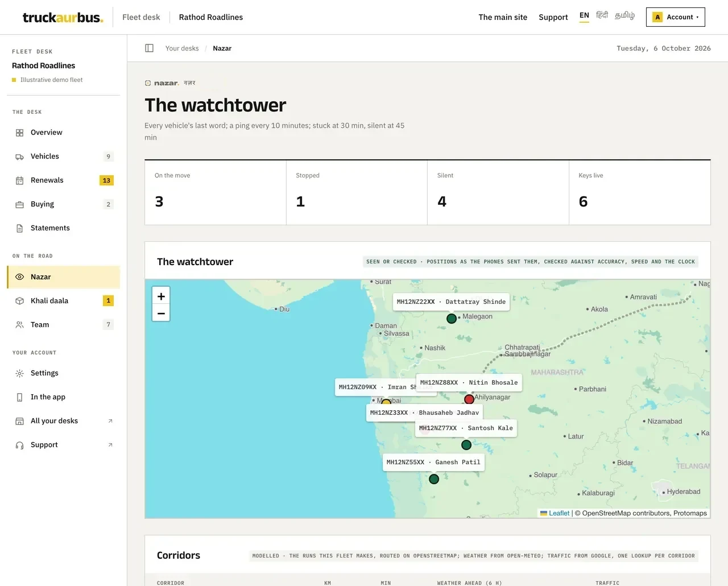The image size is (728, 586).
Task: Click MH12NZ55XX Ganesh Patil label
Action: tap(433, 462)
